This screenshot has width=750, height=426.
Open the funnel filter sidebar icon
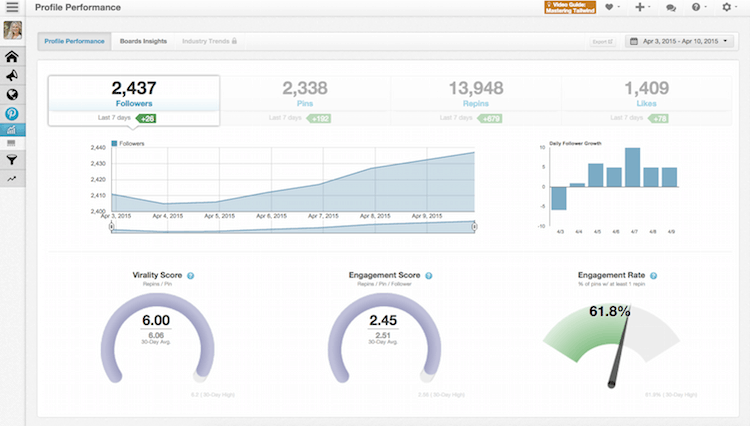tap(12, 160)
